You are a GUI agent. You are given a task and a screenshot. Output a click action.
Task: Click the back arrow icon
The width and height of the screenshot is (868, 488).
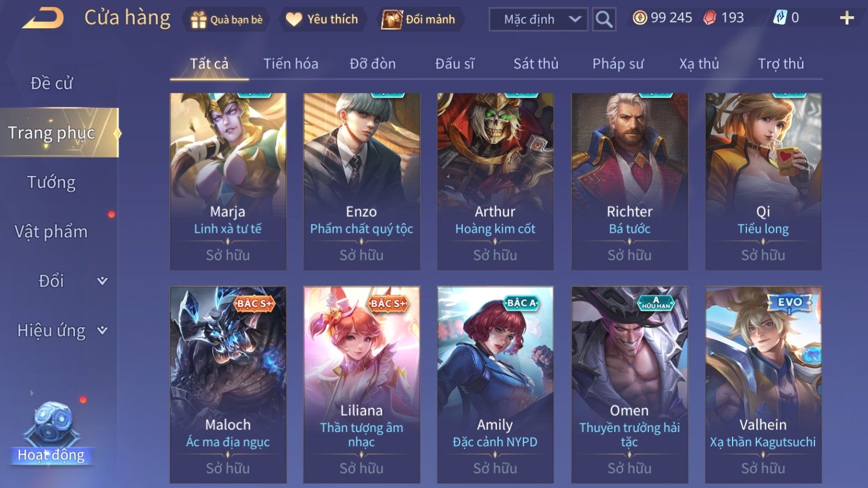point(43,18)
